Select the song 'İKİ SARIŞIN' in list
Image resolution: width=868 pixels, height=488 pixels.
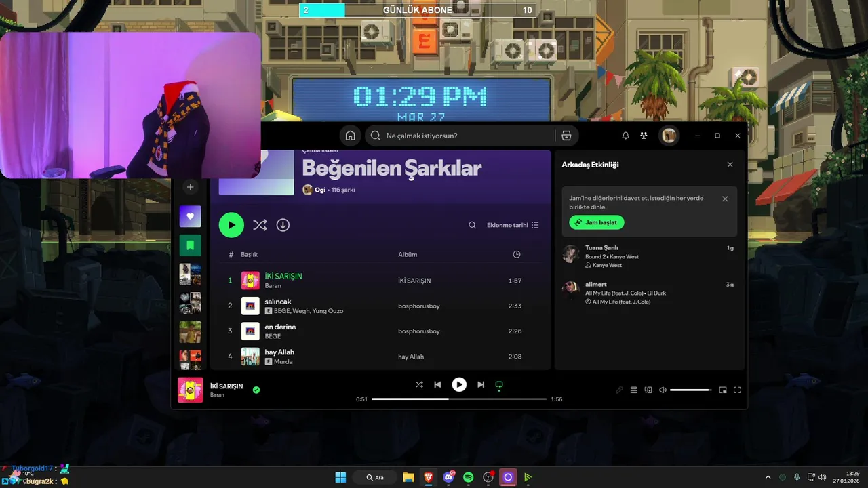283,277
